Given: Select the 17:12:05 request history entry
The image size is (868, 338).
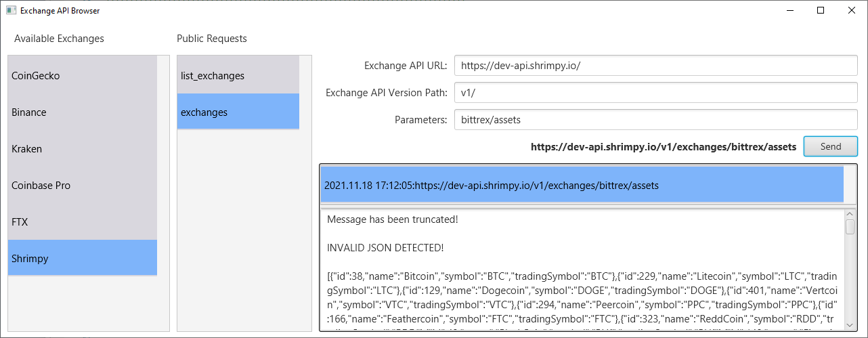Looking at the screenshot, I should point(582,185).
